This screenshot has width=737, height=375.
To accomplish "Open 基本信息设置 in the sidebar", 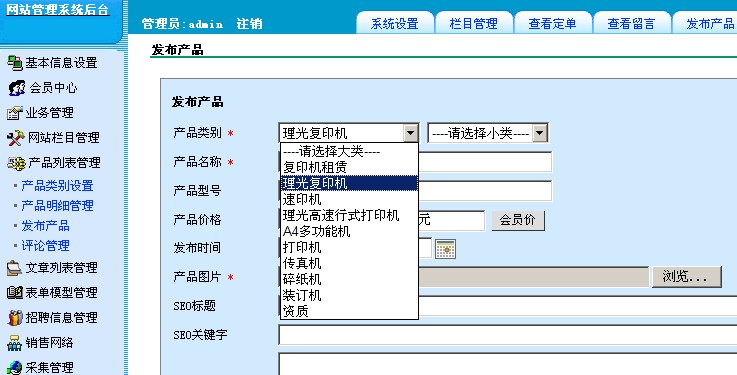I will 61,62.
